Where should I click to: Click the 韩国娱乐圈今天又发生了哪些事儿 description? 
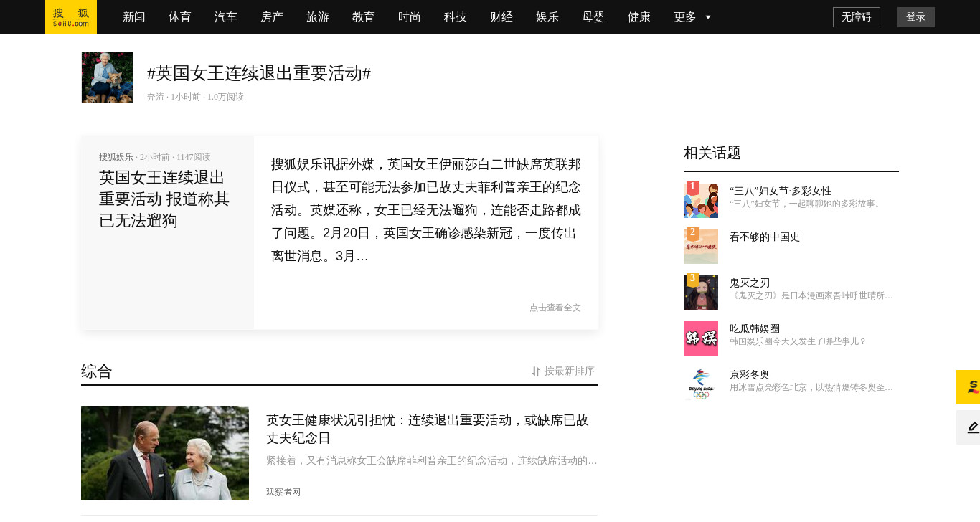point(798,341)
